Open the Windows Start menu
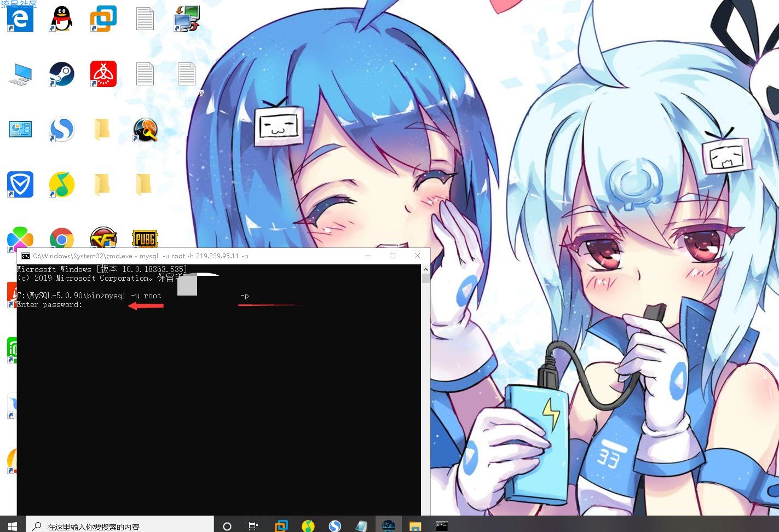This screenshot has height=532, width=779. (x=13, y=526)
